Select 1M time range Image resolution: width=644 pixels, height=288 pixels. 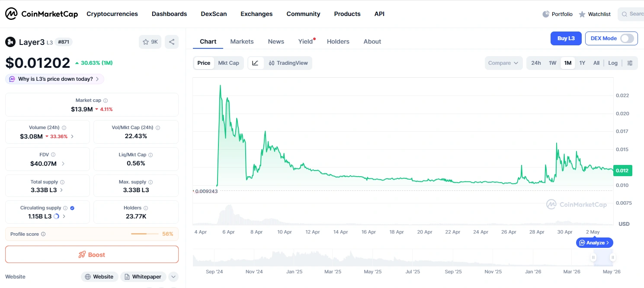[x=568, y=63]
